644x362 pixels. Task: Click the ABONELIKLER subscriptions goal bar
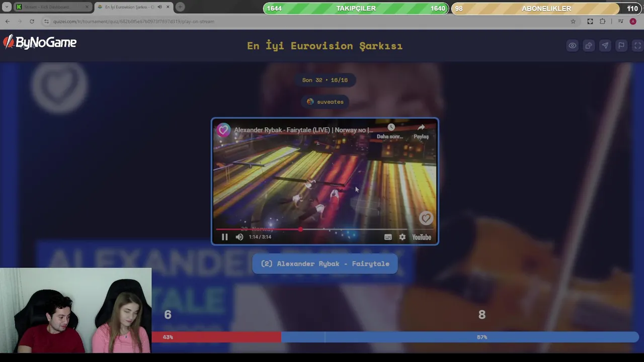[x=546, y=9]
